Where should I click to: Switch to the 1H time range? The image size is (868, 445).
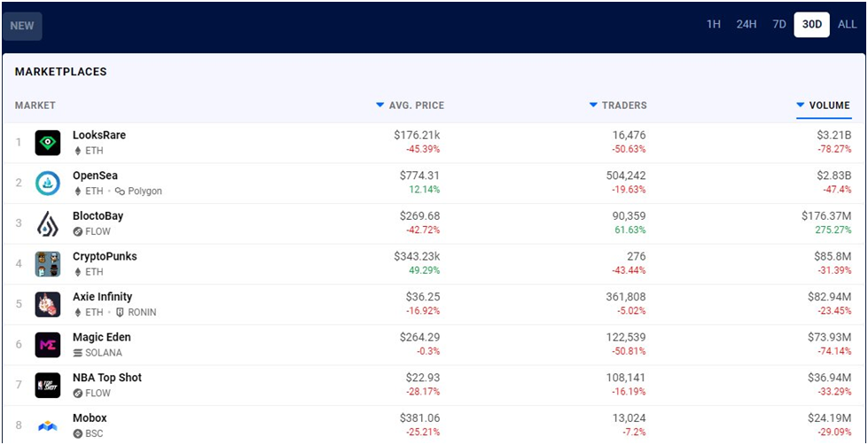click(x=714, y=25)
